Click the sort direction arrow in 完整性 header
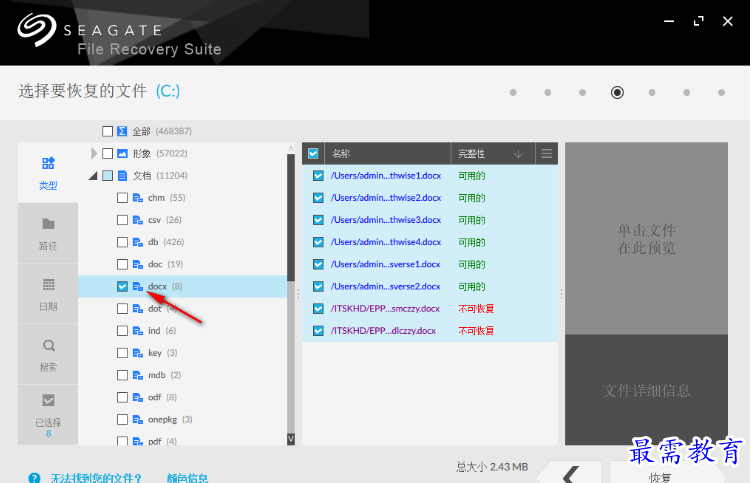 click(x=518, y=154)
